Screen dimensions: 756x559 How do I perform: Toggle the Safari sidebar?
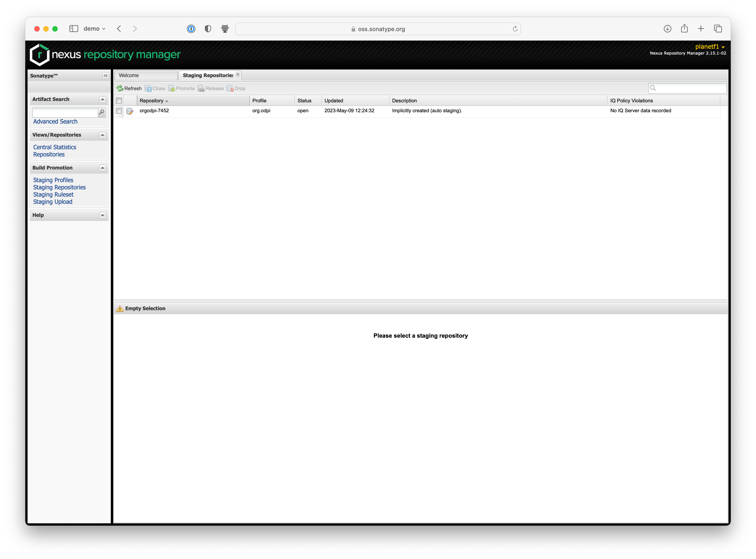point(74,29)
